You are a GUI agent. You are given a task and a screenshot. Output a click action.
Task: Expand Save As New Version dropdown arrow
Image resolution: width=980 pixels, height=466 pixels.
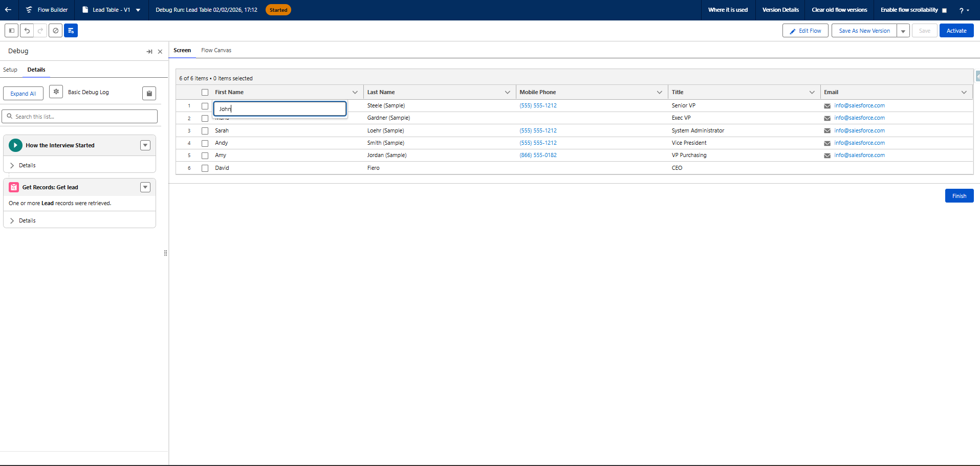point(903,31)
